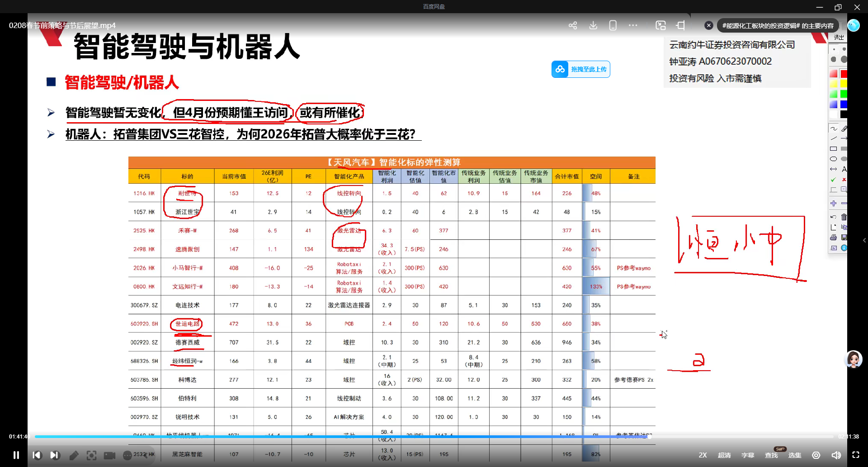Click the 百度网盘 window title
The image size is (868, 467).
[x=434, y=6]
